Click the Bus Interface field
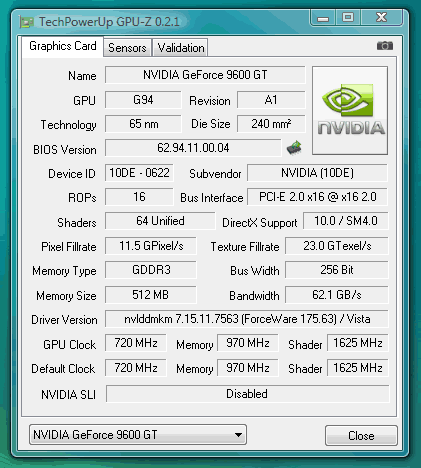 point(317,197)
